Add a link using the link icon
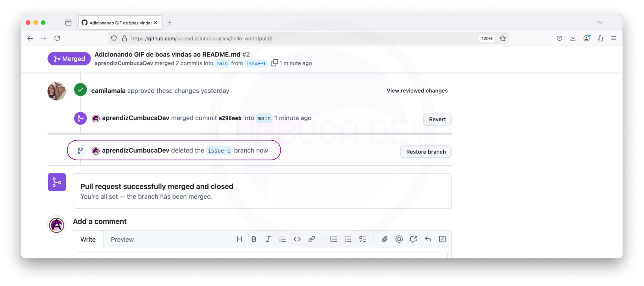The width and height of the screenshot is (644, 286). tap(312, 239)
